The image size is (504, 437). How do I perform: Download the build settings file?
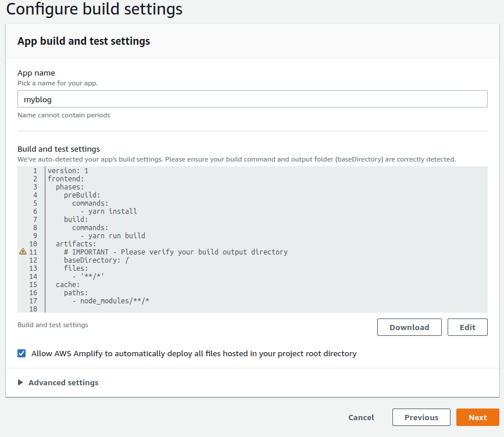pyautogui.click(x=409, y=327)
